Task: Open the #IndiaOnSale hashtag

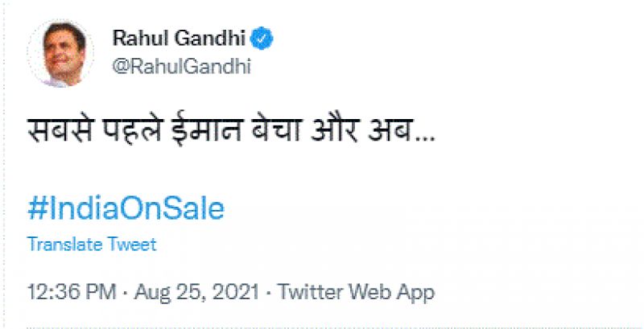Action: pos(126,208)
